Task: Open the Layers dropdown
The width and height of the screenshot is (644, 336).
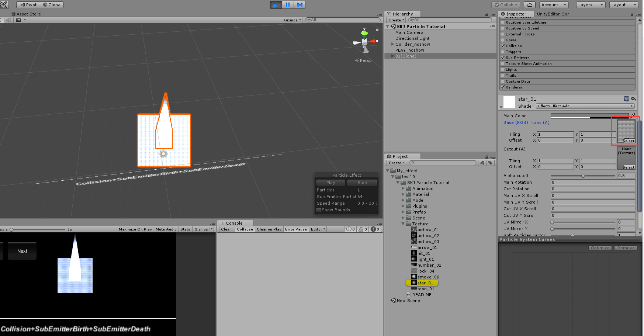Action: click(x=591, y=5)
